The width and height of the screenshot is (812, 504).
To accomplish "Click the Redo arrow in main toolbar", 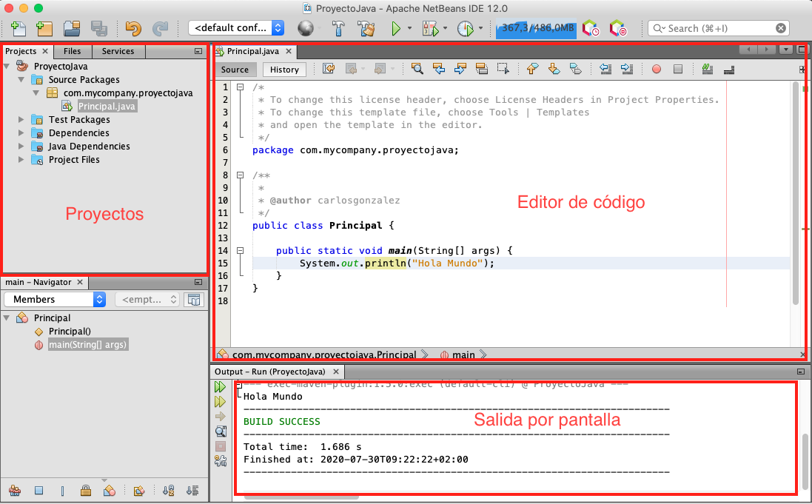I will coord(160,28).
